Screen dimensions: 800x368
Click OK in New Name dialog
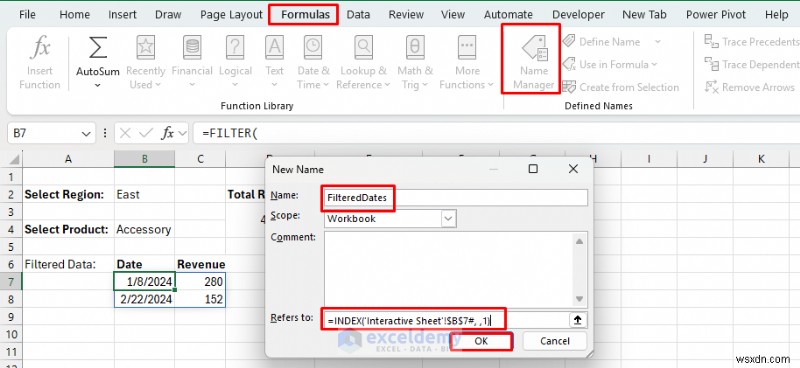pyautogui.click(x=481, y=341)
